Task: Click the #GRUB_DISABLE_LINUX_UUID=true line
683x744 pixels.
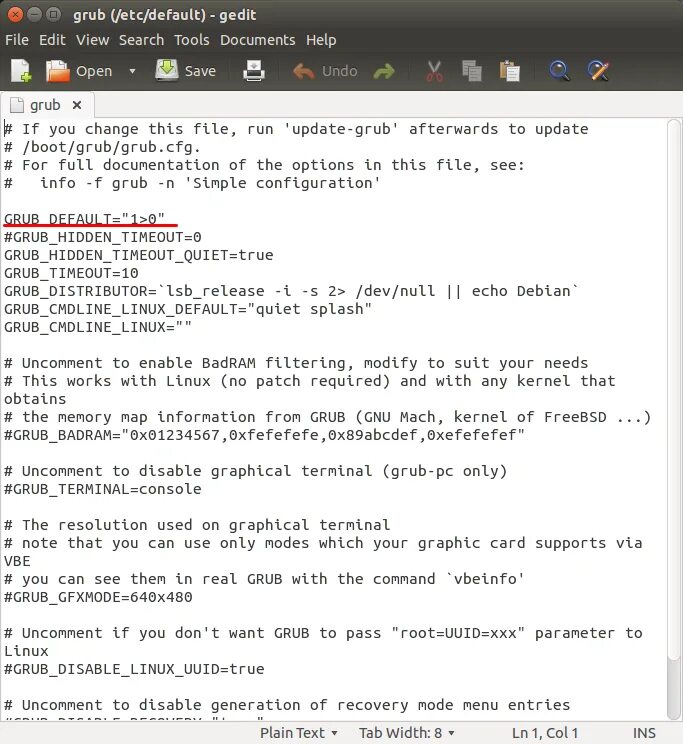Action: 134,669
